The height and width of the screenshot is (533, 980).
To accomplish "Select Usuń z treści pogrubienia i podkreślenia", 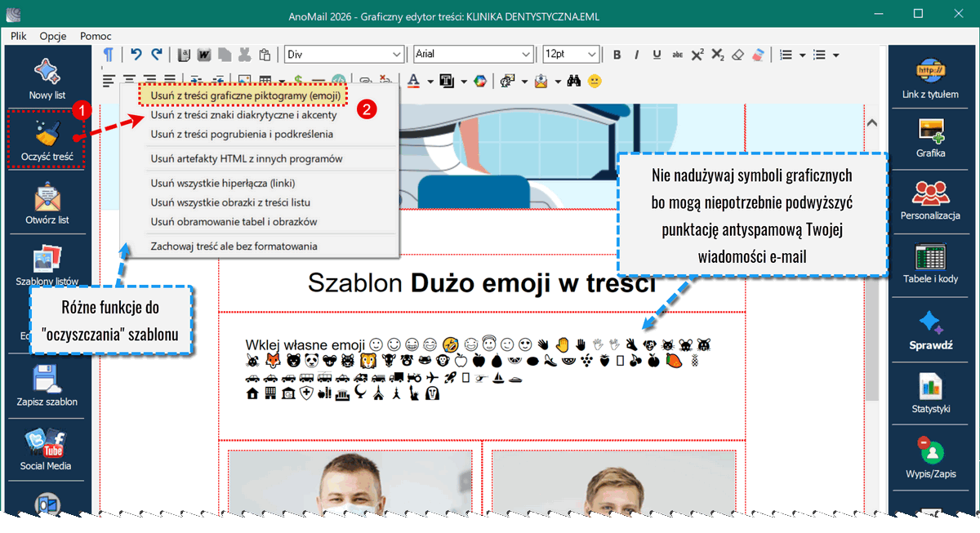I will [242, 134].
